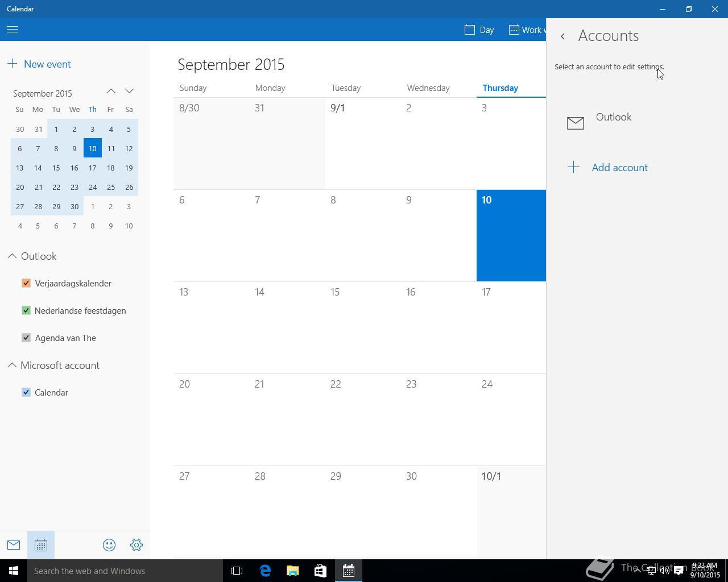Open Task View from taskbar
728x582 pixels.
coord(237,571)
